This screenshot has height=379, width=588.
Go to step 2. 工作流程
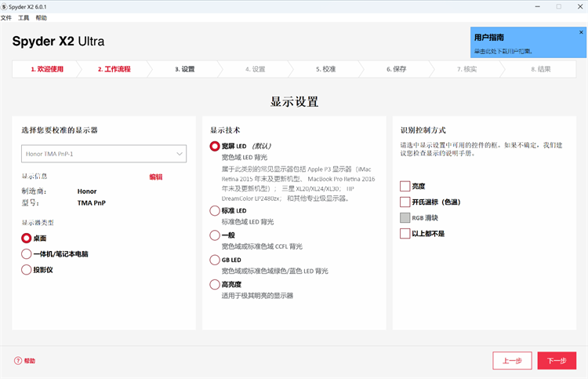(x=114, y=69)
